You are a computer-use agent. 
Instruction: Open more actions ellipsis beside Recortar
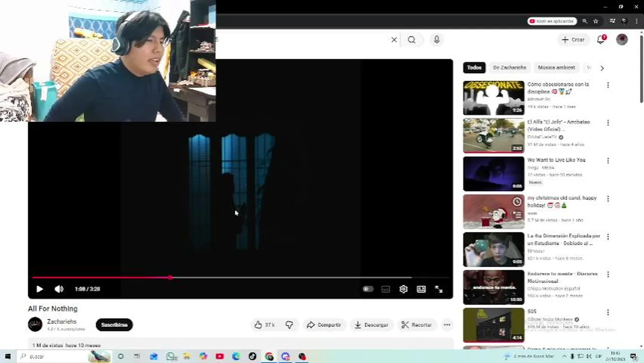447,325
